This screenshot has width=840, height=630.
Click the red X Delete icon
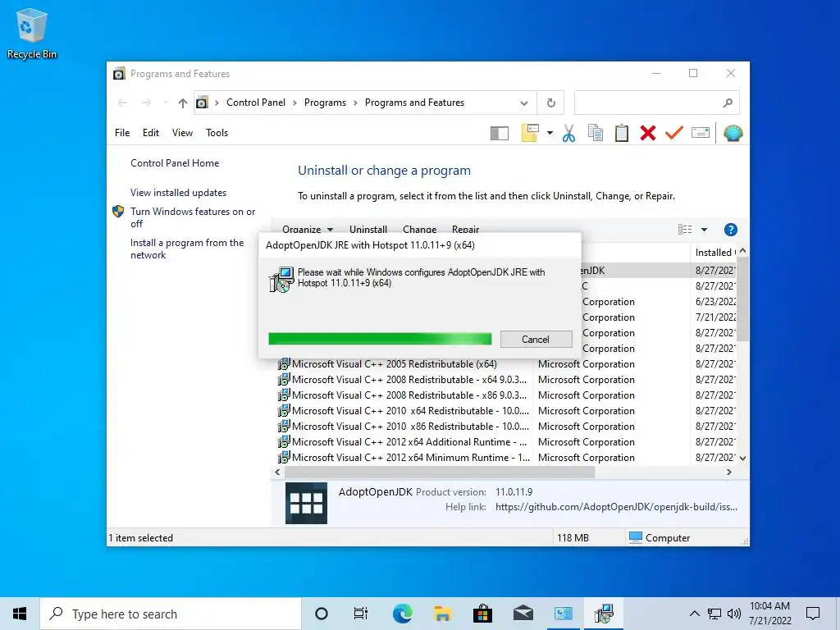(x=648, y=133)
